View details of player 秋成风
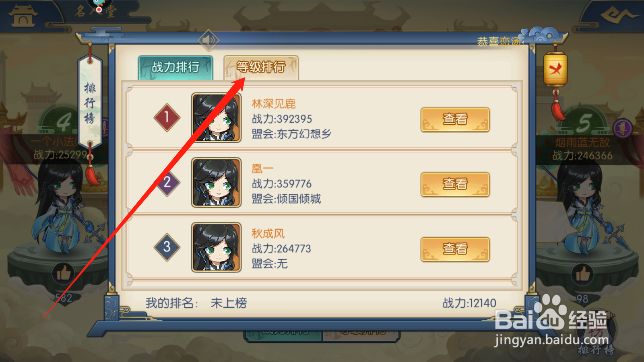The height and width of the screenshot is (362, 644). [455, 249]
